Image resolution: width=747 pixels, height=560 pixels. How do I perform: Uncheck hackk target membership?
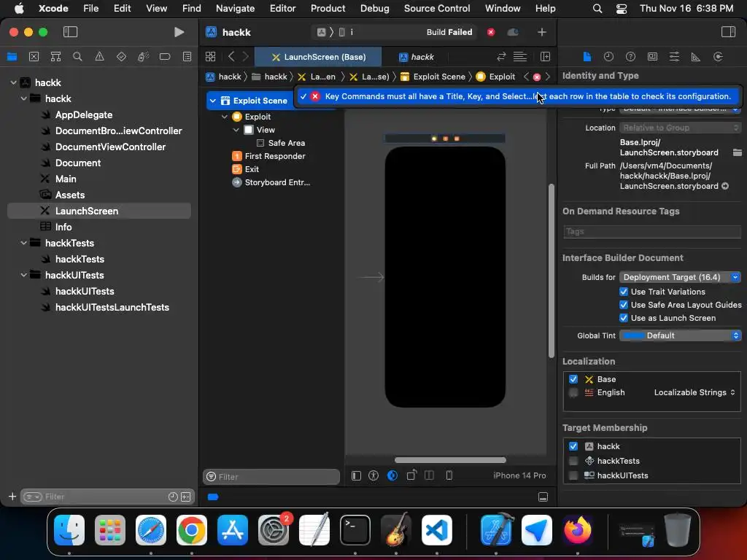(x=573, y=446)
